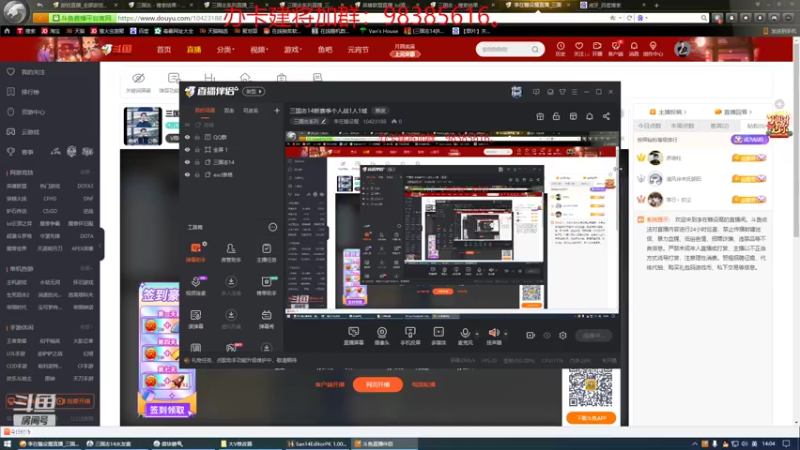Expand the 分类 category dropdown
The width and height of the screenshot is (800, 450).
click(x=226, y=49)
